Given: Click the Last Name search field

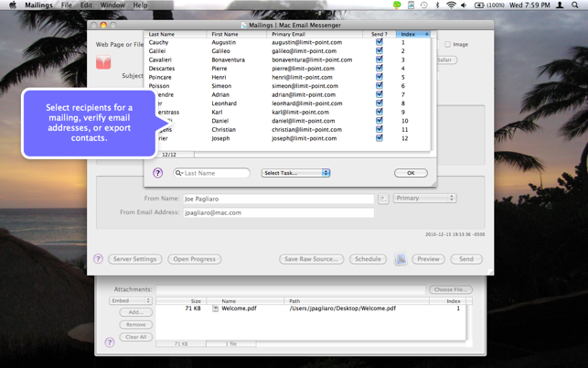Looking at the screenshot, I should click(x=211, y=173).
